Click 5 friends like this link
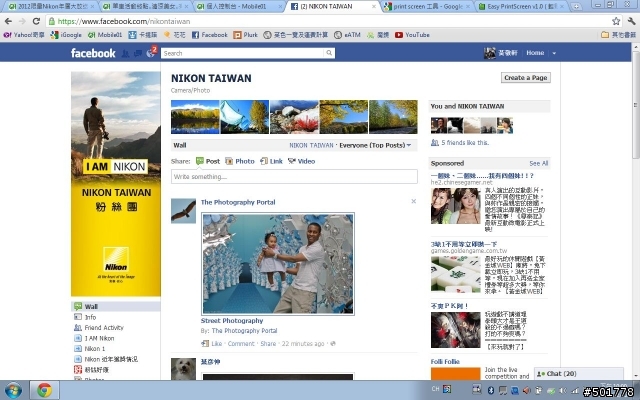640x400 pixels. [x=465, y=143]
